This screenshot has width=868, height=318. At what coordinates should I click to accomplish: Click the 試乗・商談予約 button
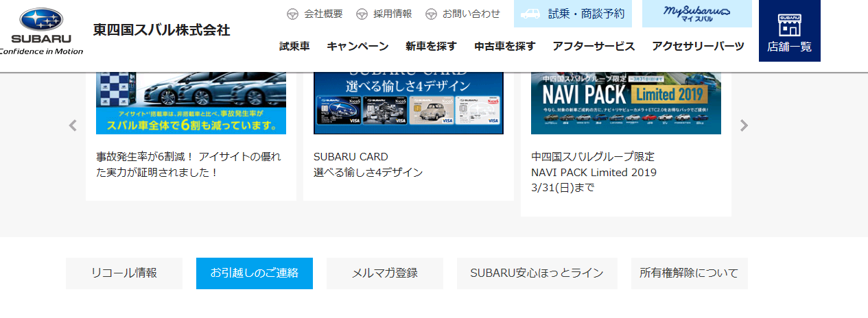[x=573, y=14]
